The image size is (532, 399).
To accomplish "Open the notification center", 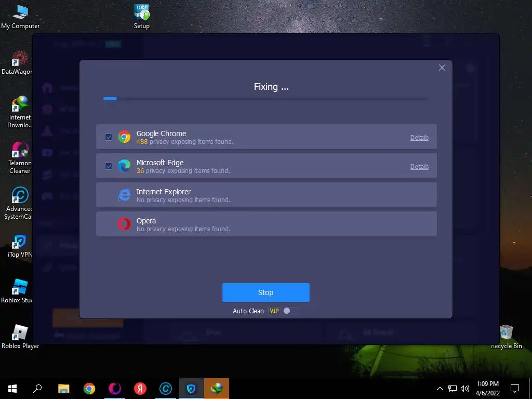I will (515, 389).
